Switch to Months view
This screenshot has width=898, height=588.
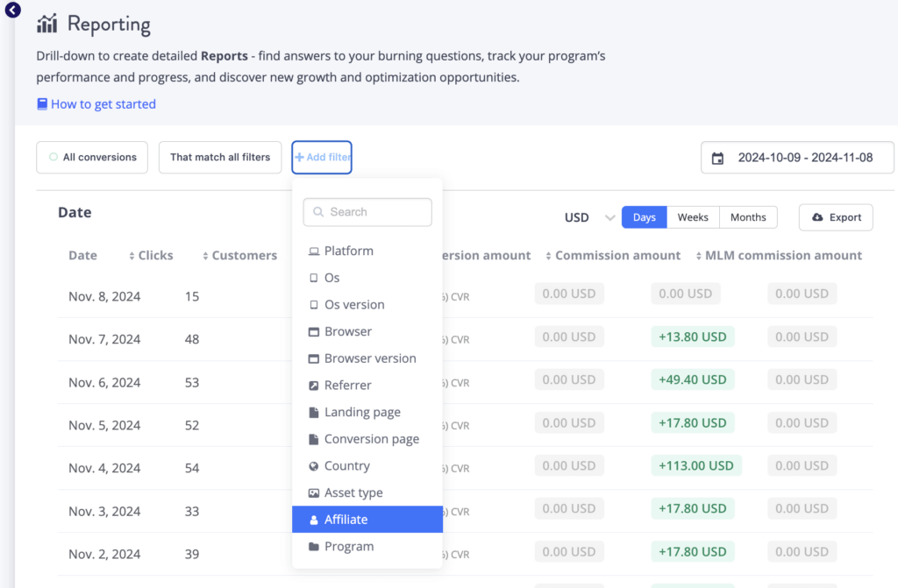click(x=747, y=216)
